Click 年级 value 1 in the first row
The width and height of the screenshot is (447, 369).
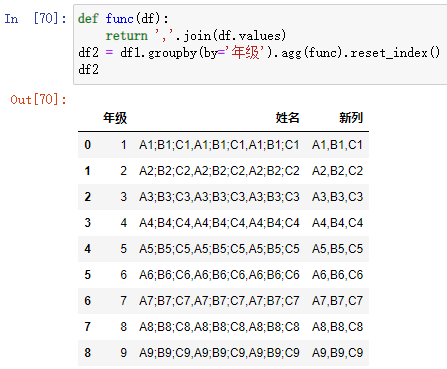[124, 145]
